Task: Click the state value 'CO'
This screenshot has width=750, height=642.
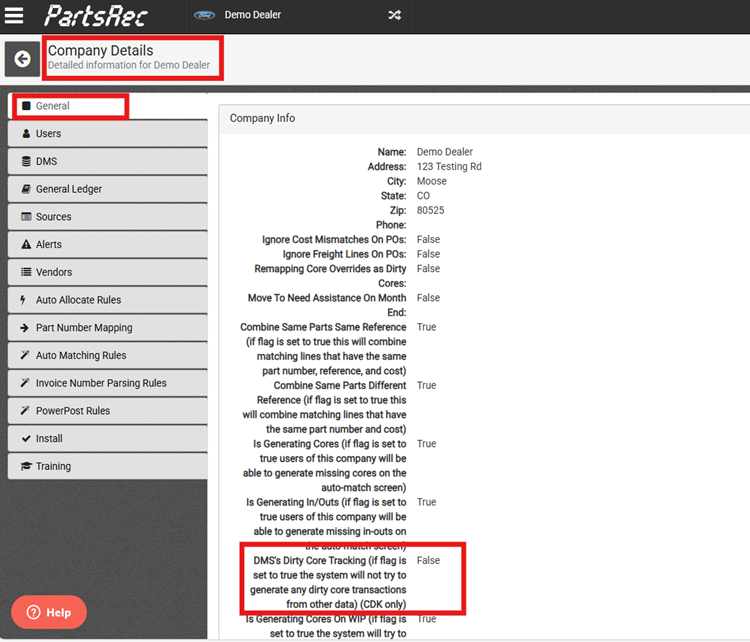Action: pos(423,196)
